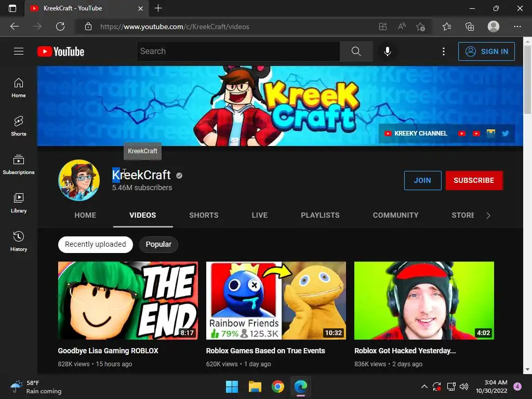
Task: Open the Favorites list
Action: click(x=447, y=26)
